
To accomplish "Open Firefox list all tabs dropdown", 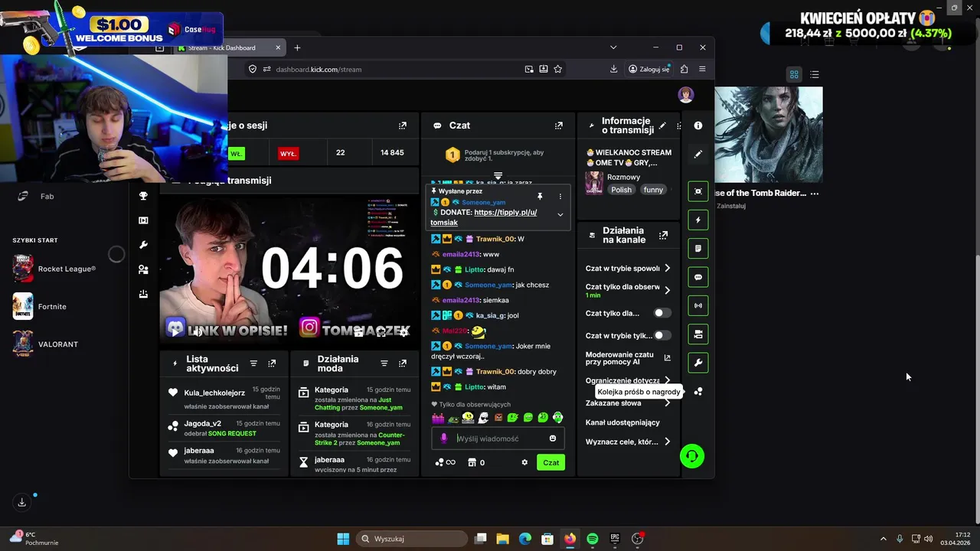I will (x=613, y=47).
